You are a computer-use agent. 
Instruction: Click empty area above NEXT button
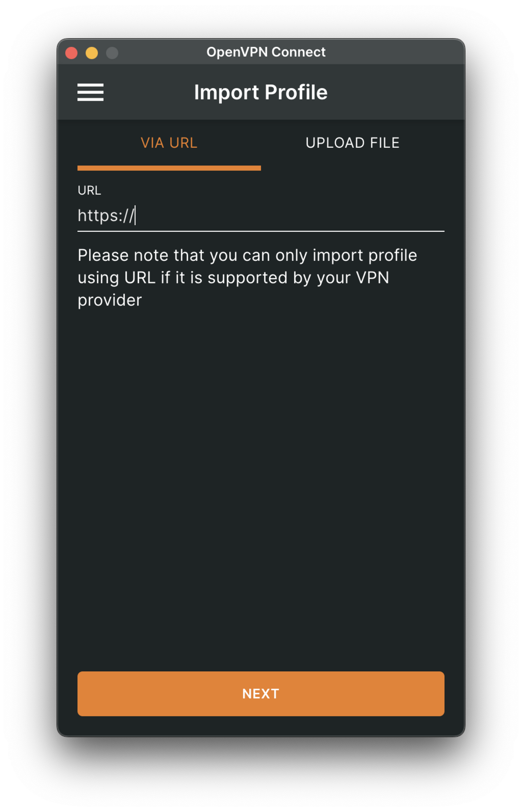[x=261, y=487]
